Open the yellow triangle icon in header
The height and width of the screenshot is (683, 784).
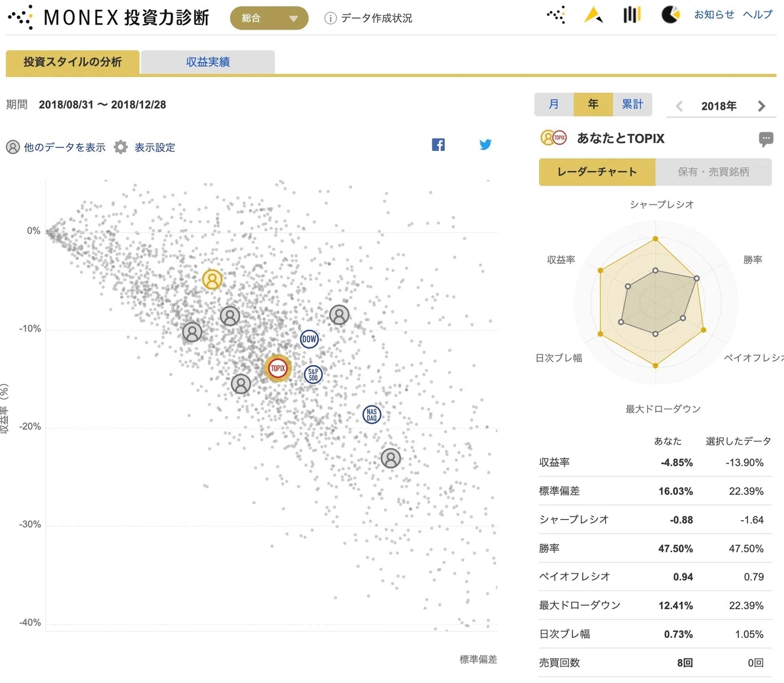tap(593, 14)
